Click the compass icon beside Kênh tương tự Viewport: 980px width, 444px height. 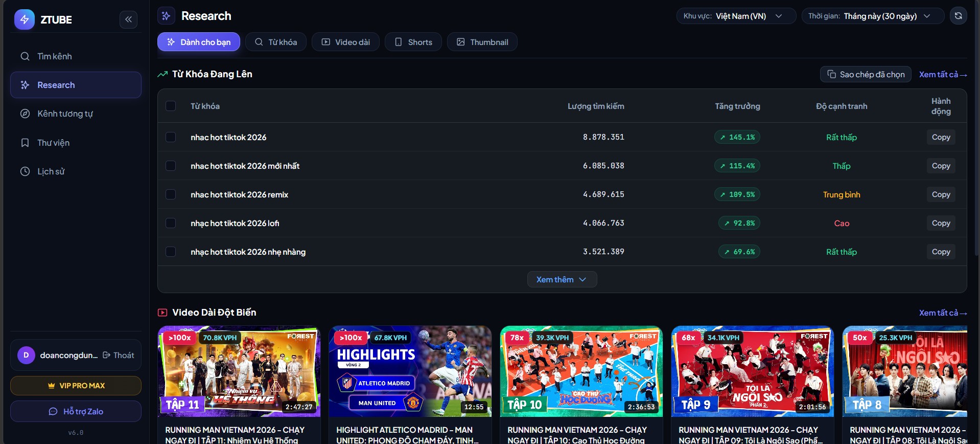click(x=25, y=114)
